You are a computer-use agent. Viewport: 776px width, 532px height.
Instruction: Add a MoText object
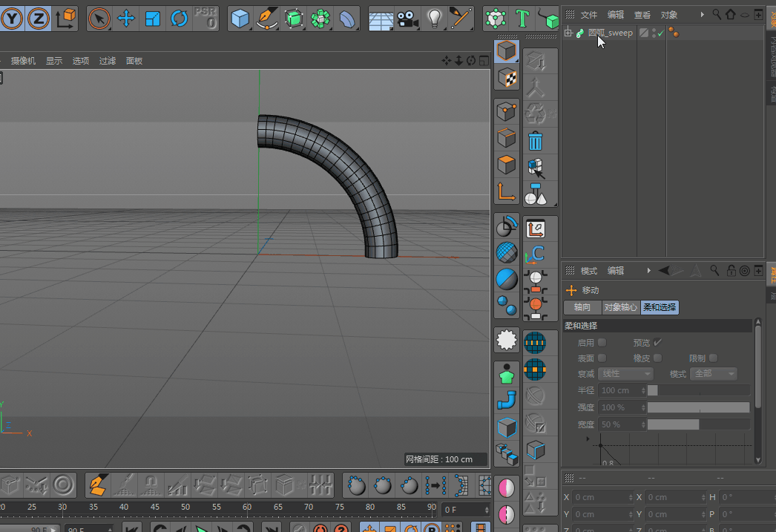click(522, 19)
